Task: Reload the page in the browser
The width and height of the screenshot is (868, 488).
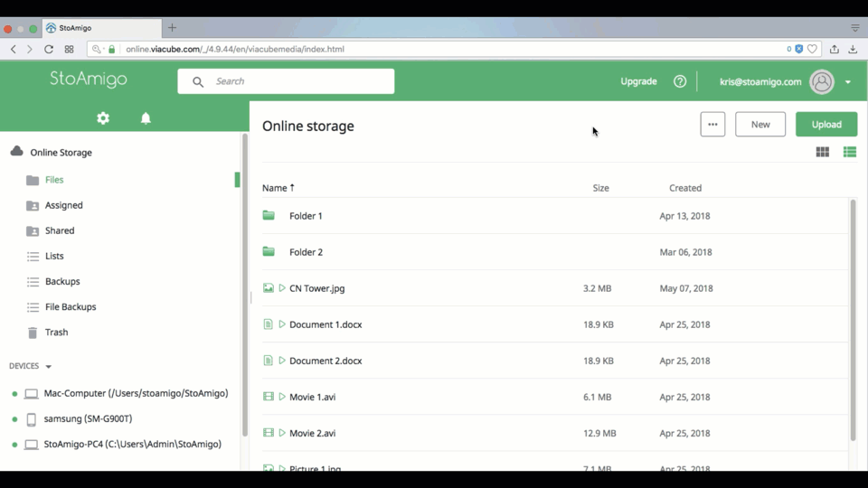Action: pyautogui.click(x=49, y=49)
